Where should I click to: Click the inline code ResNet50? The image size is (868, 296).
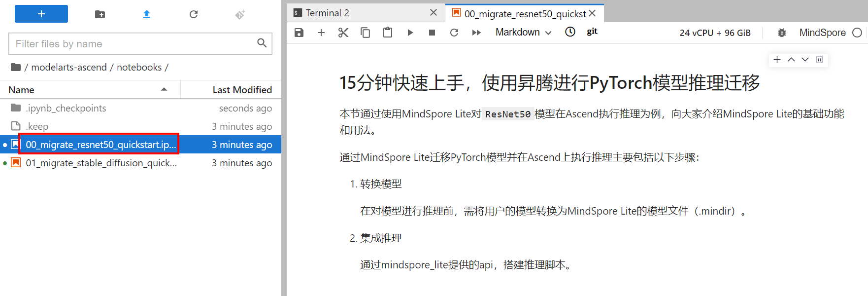tap(508, 114)
